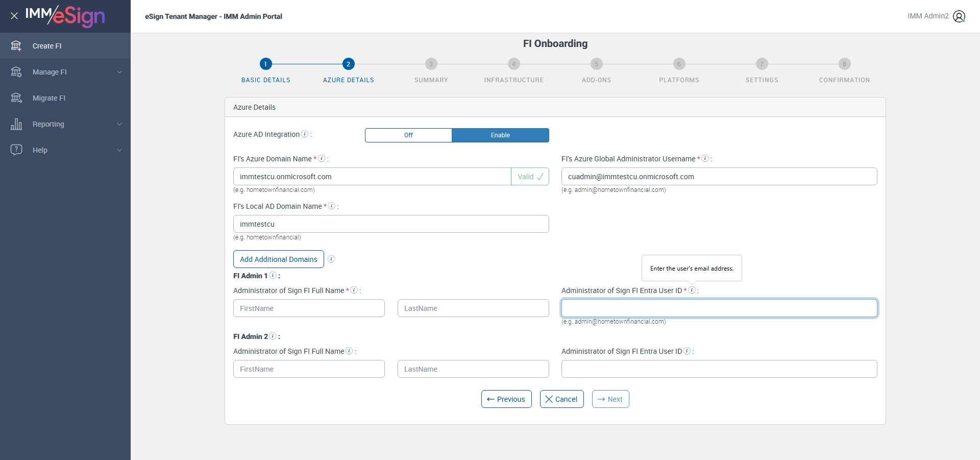Expand the Help menu chevron
The width and height of the screenshot is (980, 460).
[x=119, y=150]
